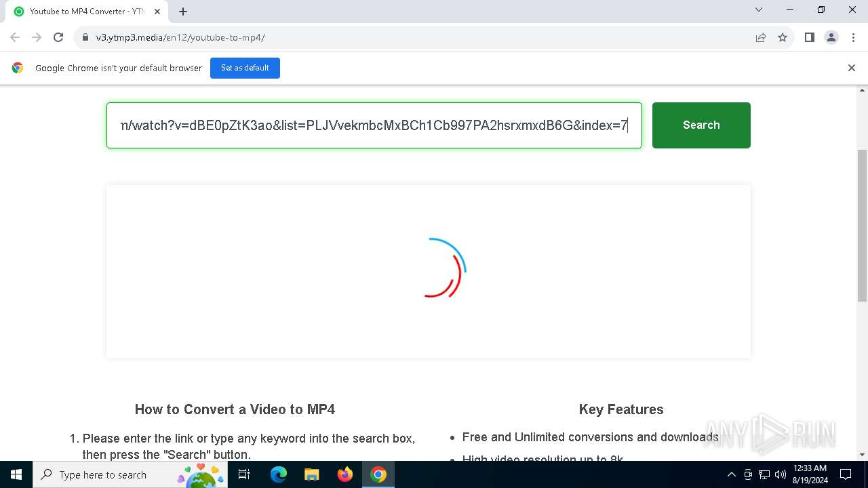Go forward using the browser forward arrow
Viewport: 868px width, 488px height.
tap(37, 37)
